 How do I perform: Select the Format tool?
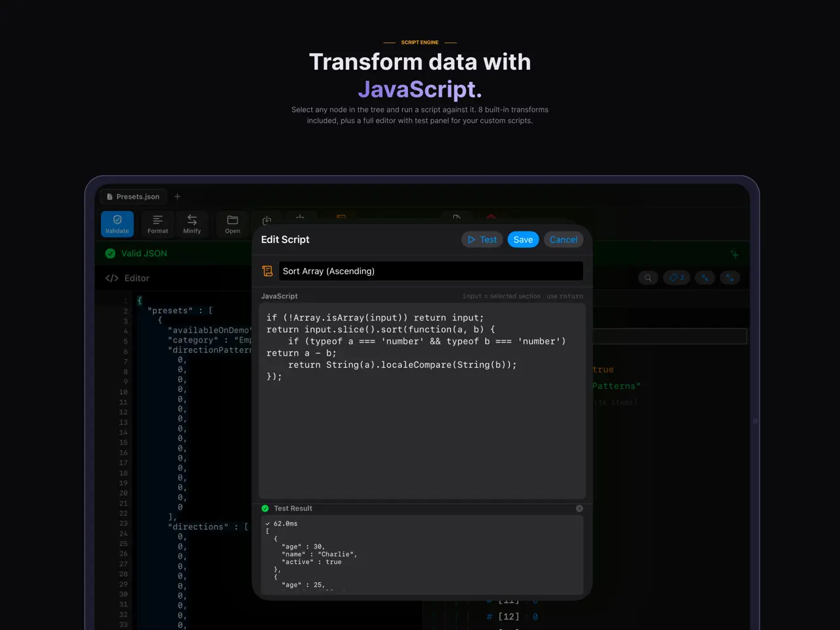(157, 224)
